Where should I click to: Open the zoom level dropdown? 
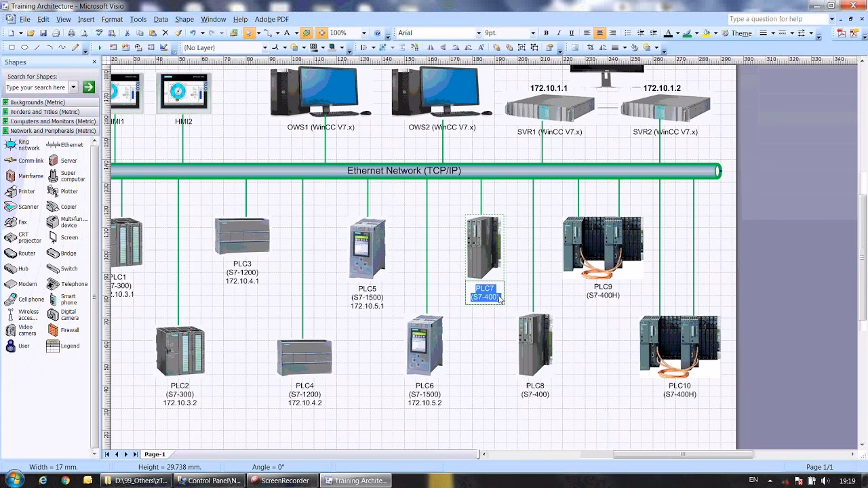click(x=364, y=32)
